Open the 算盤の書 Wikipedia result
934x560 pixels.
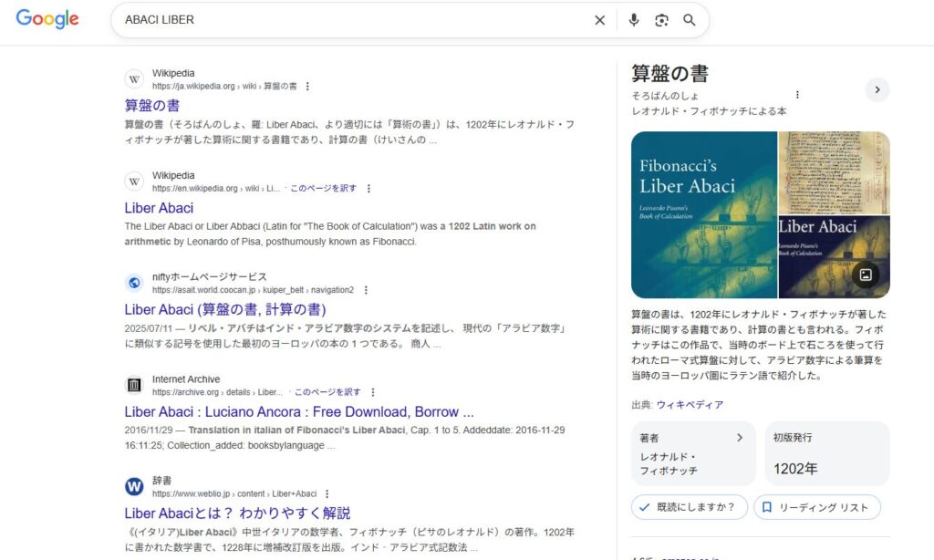coord(151,106)
